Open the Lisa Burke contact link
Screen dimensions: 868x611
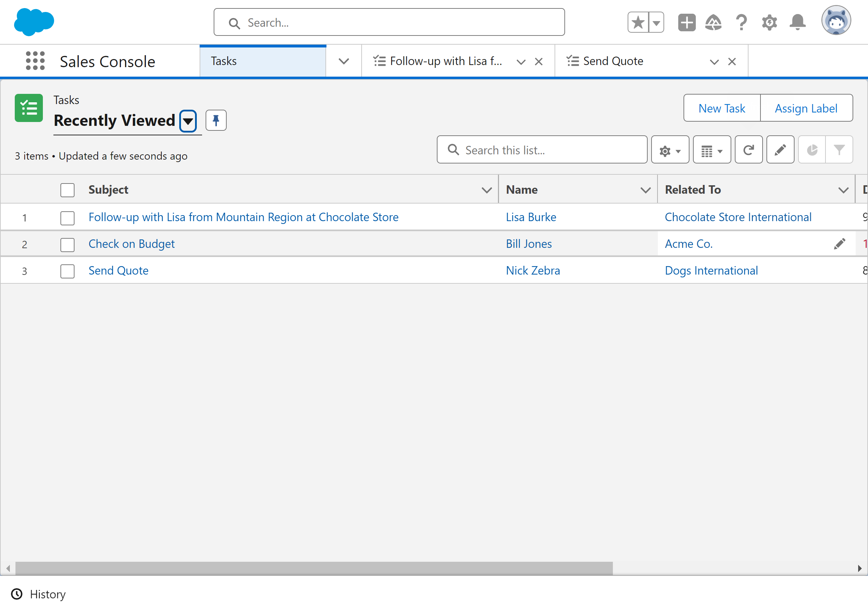coord(531,217)
